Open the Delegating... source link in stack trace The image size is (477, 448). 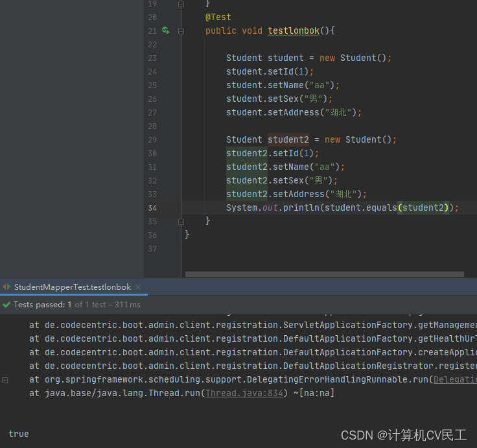tap(455, 379)
